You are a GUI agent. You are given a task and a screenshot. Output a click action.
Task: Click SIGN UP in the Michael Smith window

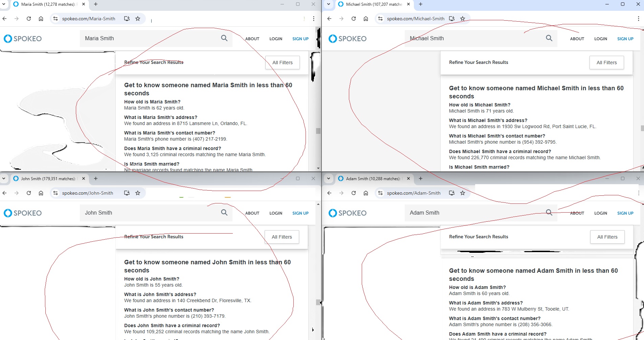[625, 39]
